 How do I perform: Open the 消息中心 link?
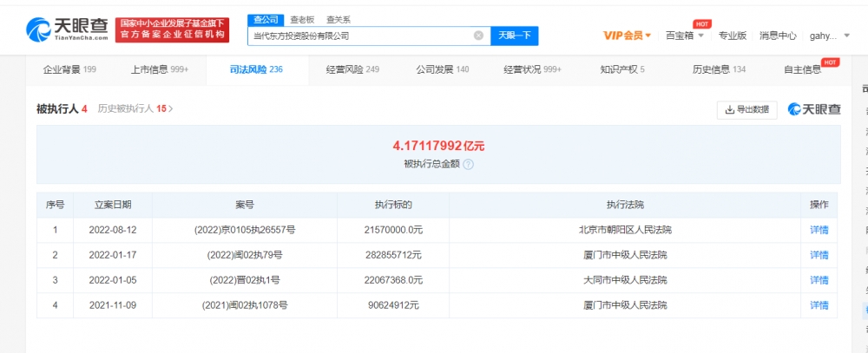coord(778,36)
